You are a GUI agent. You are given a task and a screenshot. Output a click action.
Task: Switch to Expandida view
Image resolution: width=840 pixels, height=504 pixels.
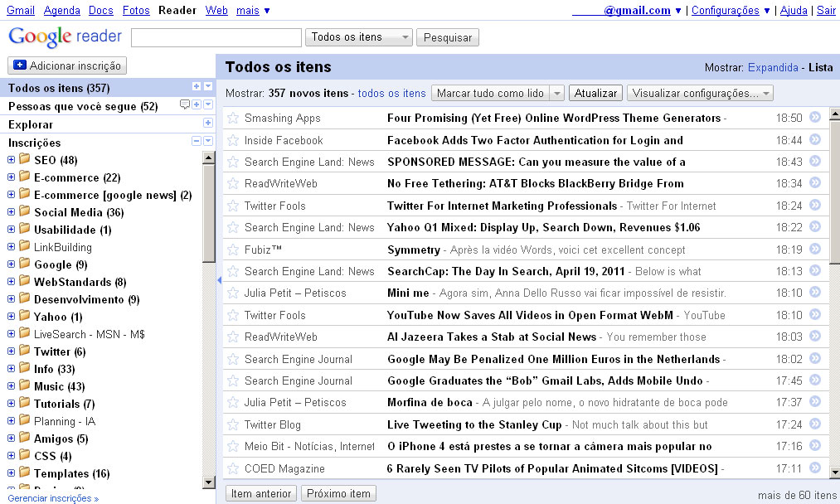(x=772, y=68)
